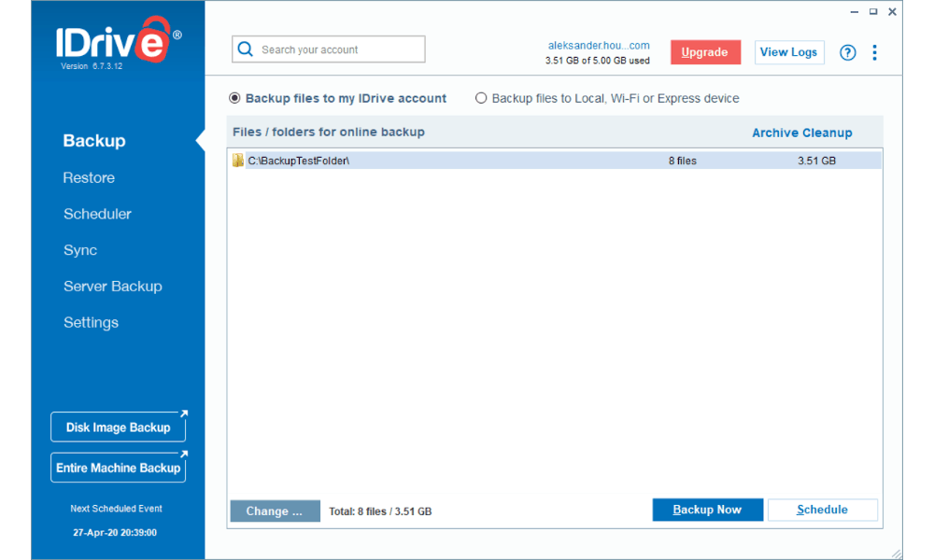This screenshot has height=560, width=934.
Task: Click the Upgrade button
Action: coord(705,52)
